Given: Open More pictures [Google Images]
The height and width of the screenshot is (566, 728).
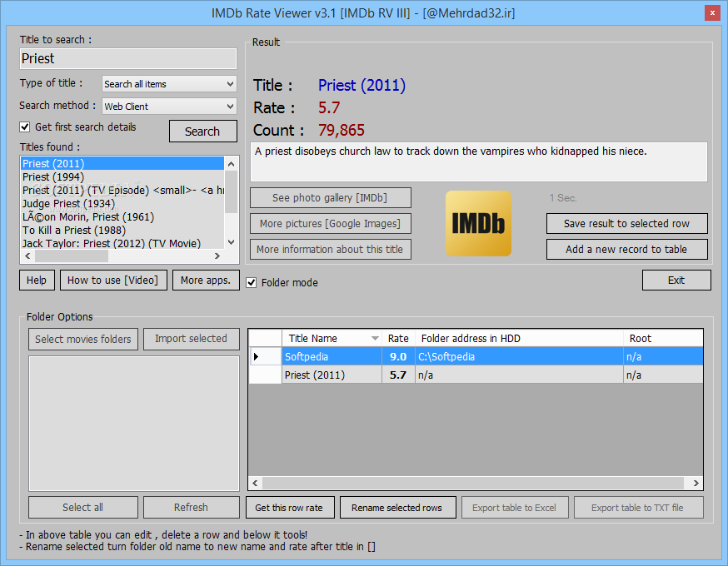Looking at the screenshot, I should pyautogui.click(x=330, y=224).
